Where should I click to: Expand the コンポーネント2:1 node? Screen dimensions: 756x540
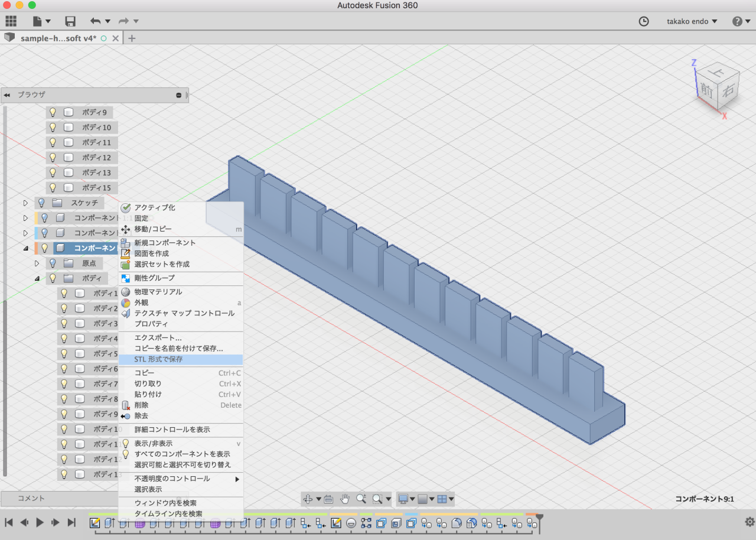pos(25,233)
